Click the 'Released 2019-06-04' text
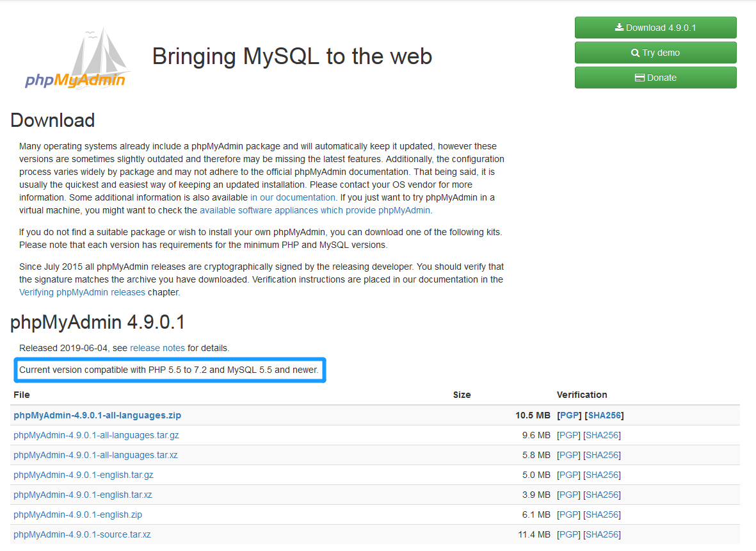This screenshot has width=756, height=551. click(63, 348)
